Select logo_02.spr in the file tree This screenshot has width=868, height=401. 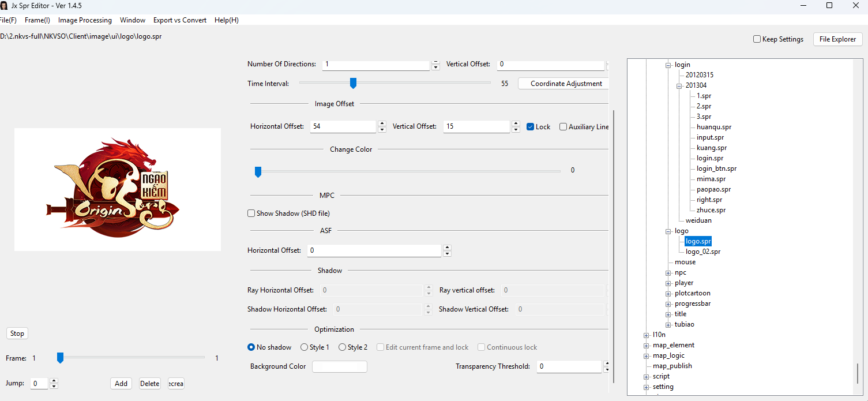[702, 252]
